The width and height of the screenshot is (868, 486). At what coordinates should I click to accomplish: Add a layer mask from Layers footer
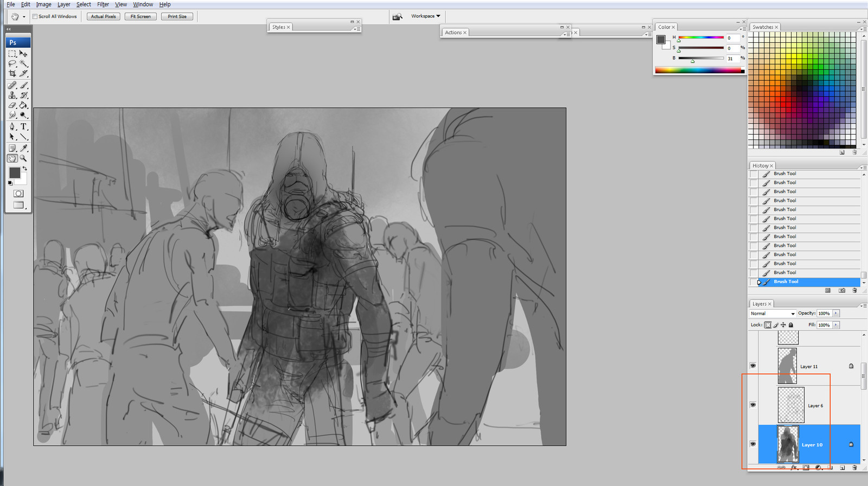point(806,467)
